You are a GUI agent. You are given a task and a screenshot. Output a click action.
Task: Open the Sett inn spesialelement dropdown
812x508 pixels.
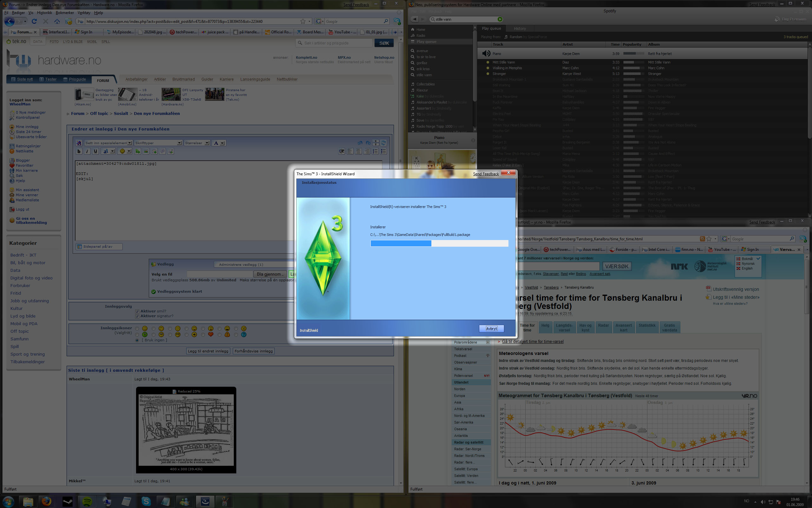pos(108,143)
